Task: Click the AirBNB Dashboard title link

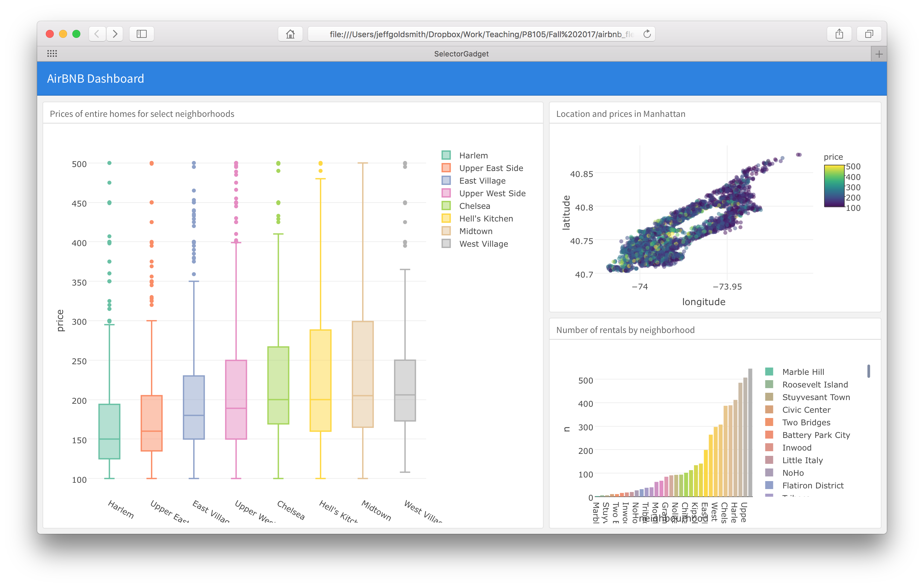Action: pos(96,79)
